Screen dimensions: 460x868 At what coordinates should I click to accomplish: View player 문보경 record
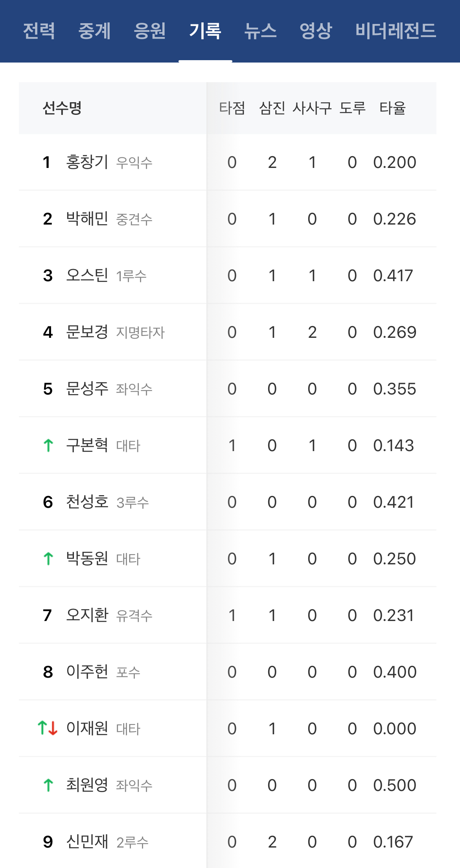87,332
